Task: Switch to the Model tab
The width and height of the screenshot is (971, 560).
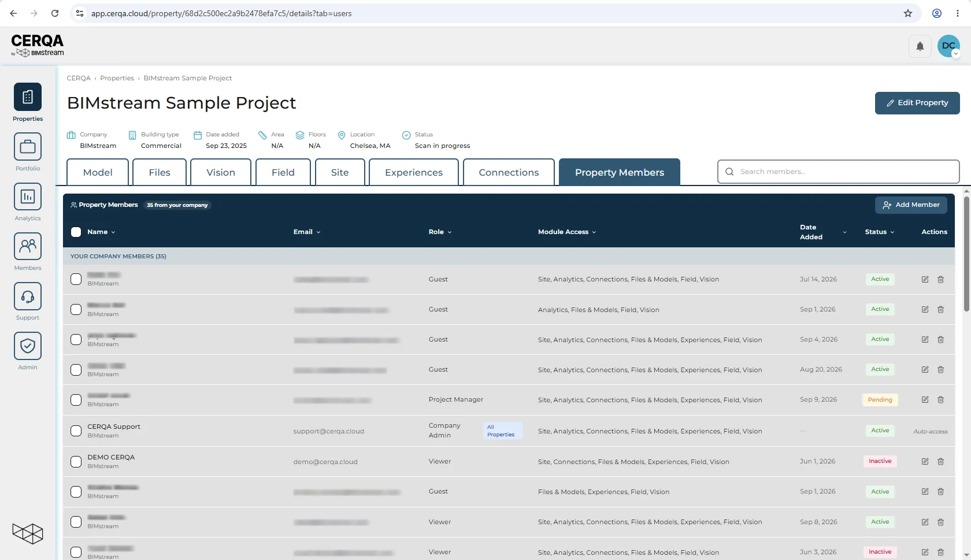Action: pos(98,172)
